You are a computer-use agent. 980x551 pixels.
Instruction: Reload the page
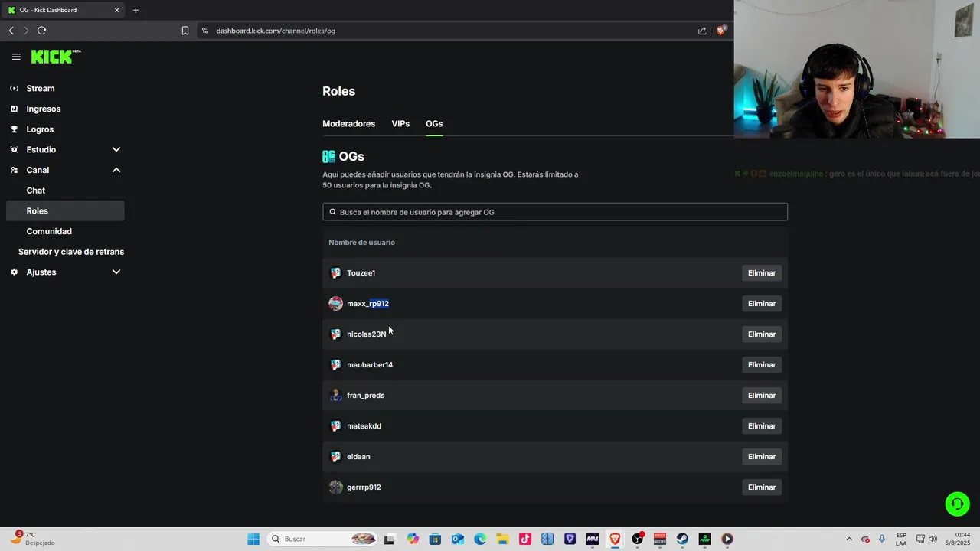point(41,31)
